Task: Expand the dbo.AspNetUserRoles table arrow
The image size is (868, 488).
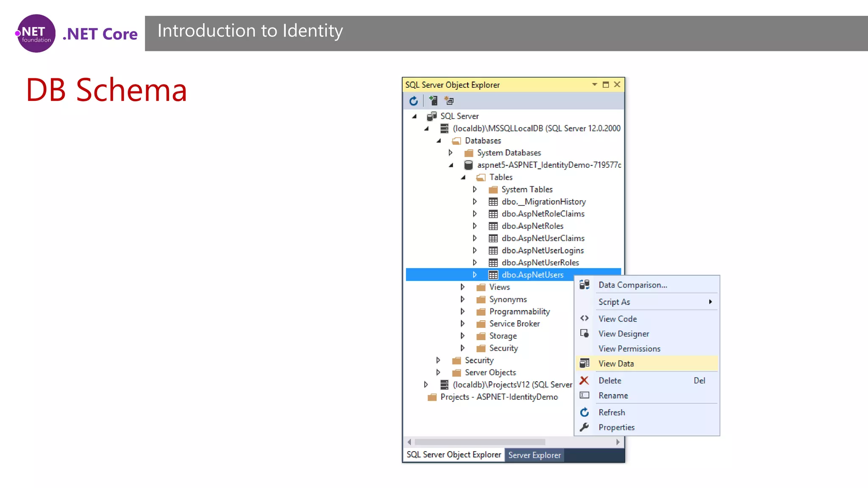Action: 475,263
